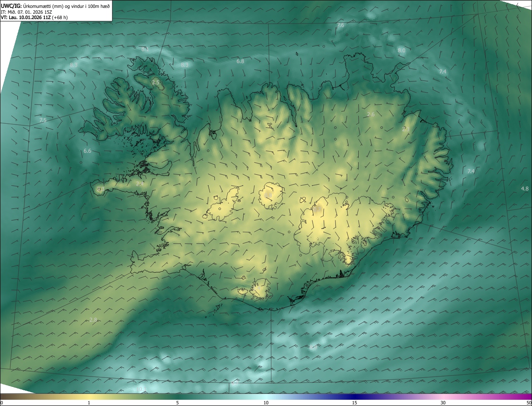Viewport: 532px width, 406px height.
Task: Click the 2.3 value label on the map
Action: (x=406, y=129)
